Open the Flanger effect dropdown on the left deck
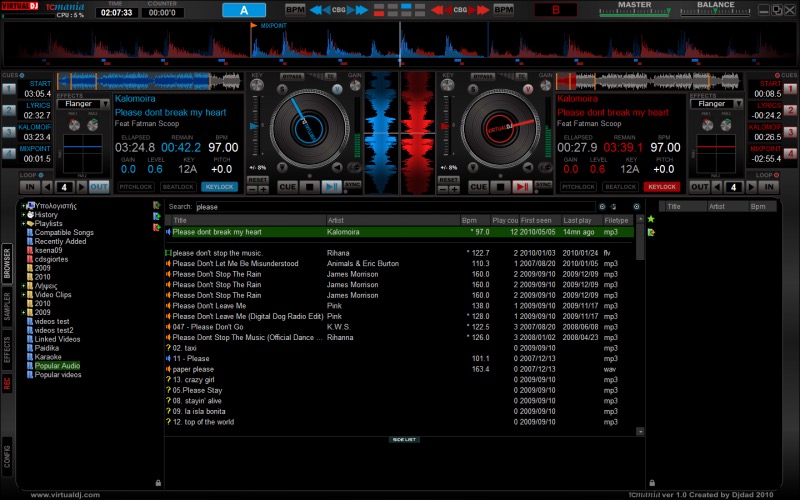 [x=82, y=103]
